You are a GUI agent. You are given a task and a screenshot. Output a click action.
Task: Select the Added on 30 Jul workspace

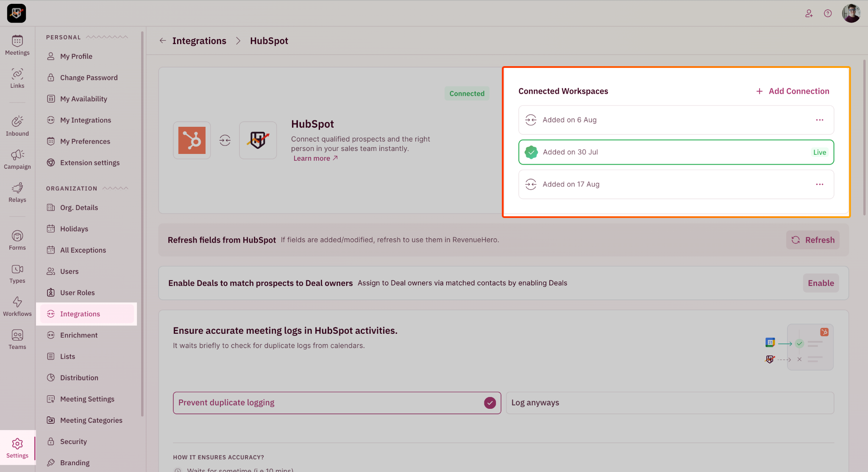[x=676, y=152]
